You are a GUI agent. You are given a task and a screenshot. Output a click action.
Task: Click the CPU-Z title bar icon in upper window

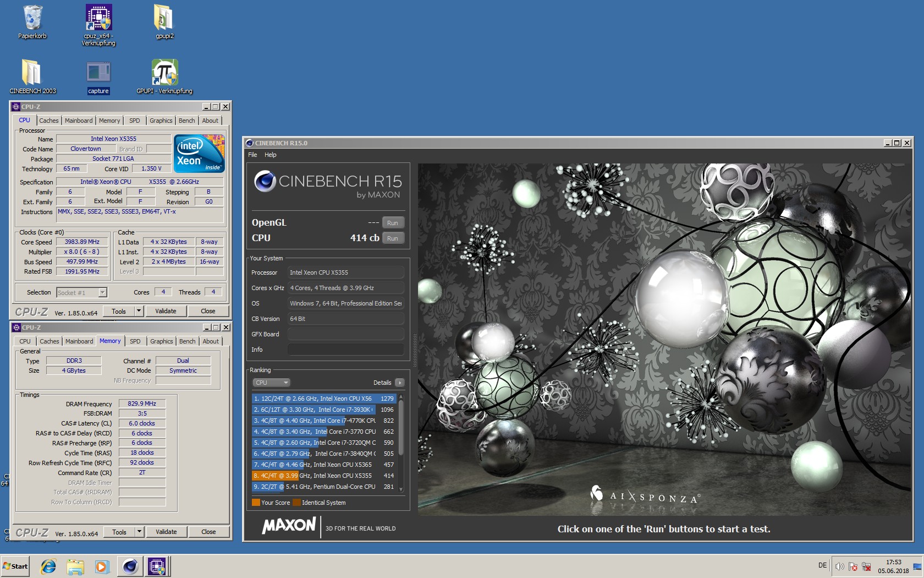pyautogui.click(x=16, y=107)
